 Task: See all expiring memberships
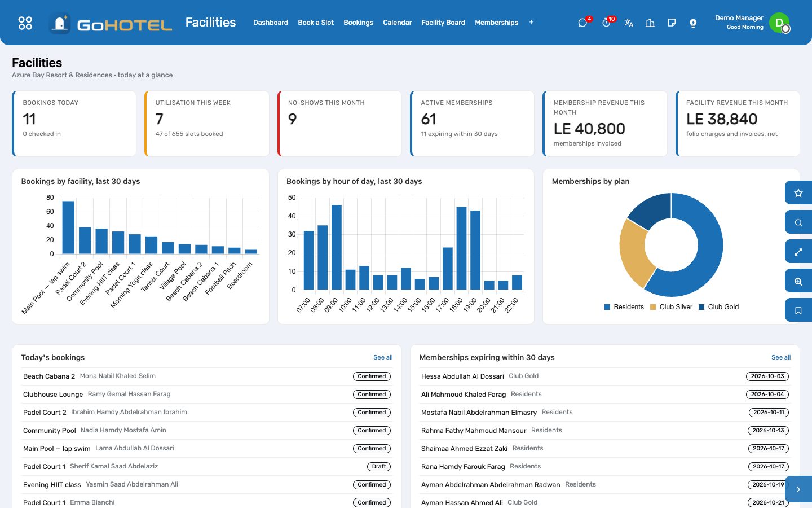tap(781, 357)
